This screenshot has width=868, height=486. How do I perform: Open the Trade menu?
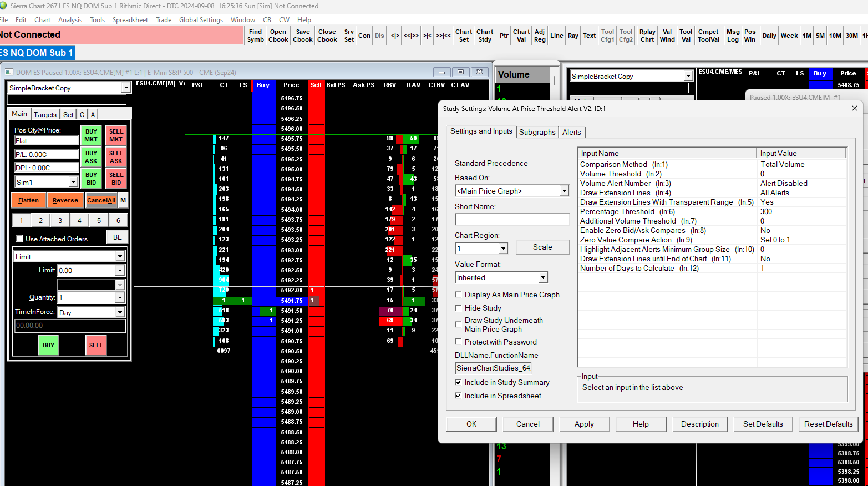164,20
